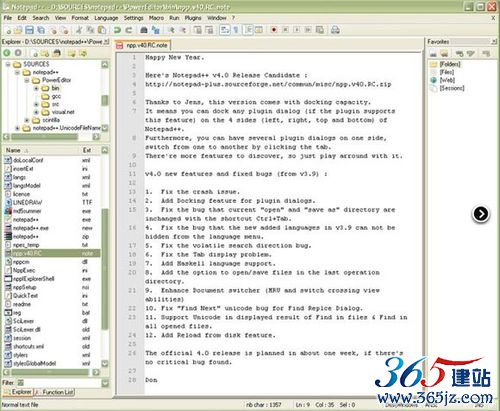Close the Favorites panel with its title button
This screenshot has width=500, height=411.
pyautogui.click(x=494, y=42)
